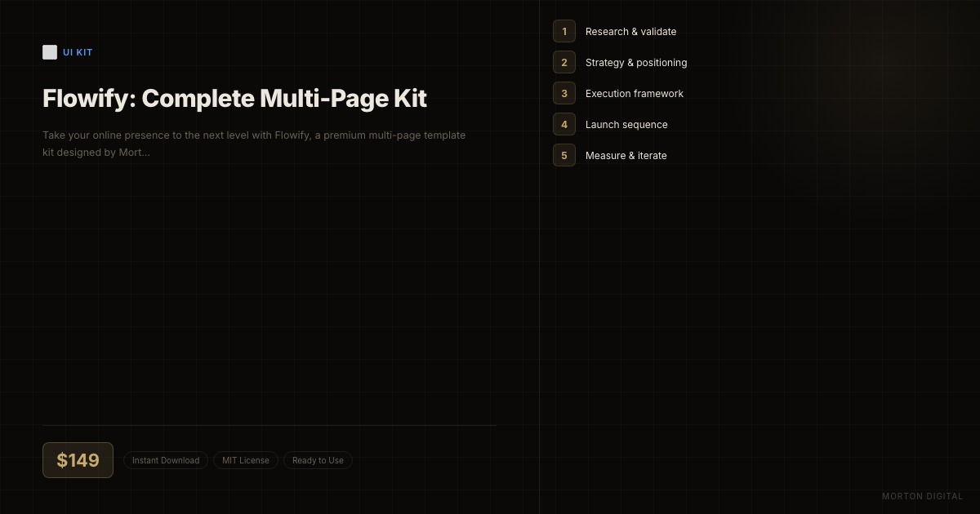The image size is (980, 514).
Task: Click step number 1 badge
Action: 564,31
